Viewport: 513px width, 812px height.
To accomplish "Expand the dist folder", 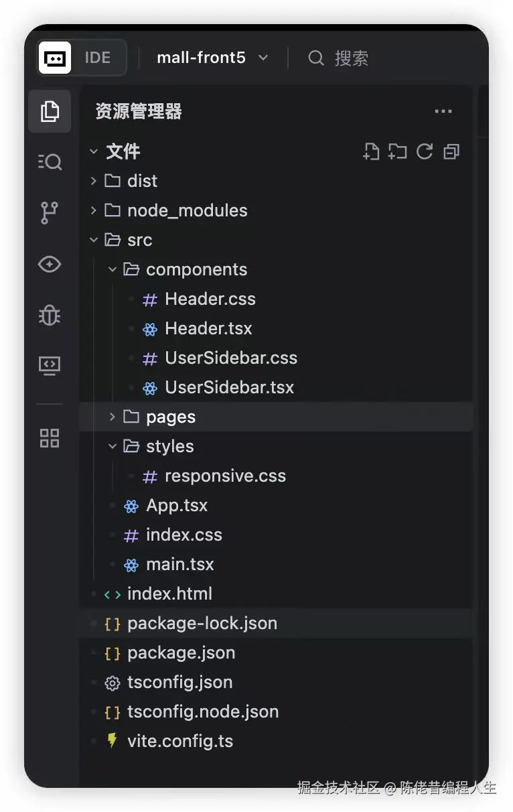I will pyautogui.click(x=142, y=181).
